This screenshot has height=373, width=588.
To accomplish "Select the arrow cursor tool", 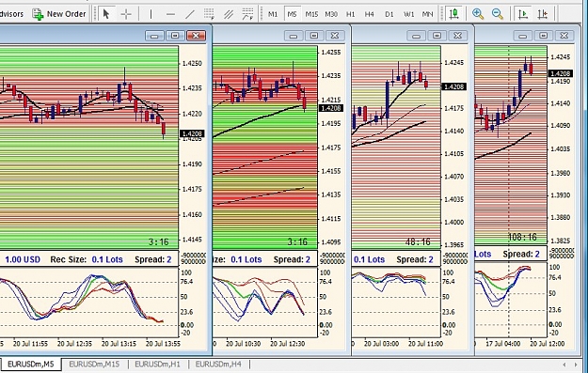I will tap(106, 14).
